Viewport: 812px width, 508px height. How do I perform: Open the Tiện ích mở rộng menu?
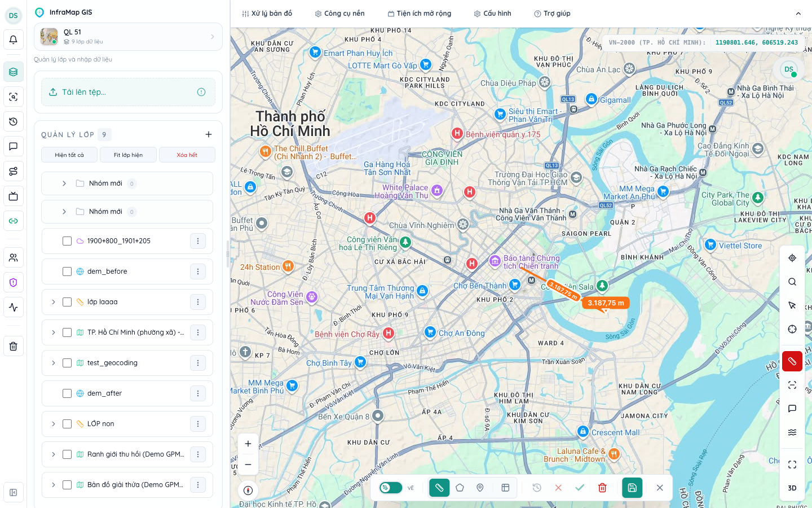(419, 14)
